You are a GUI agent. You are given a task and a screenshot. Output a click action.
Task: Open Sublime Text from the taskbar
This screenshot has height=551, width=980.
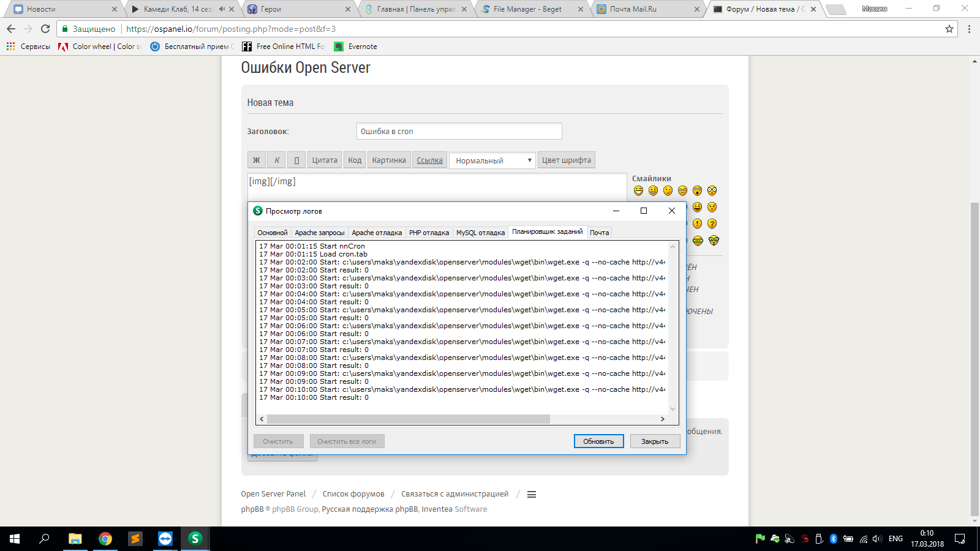tap(135, 539)
